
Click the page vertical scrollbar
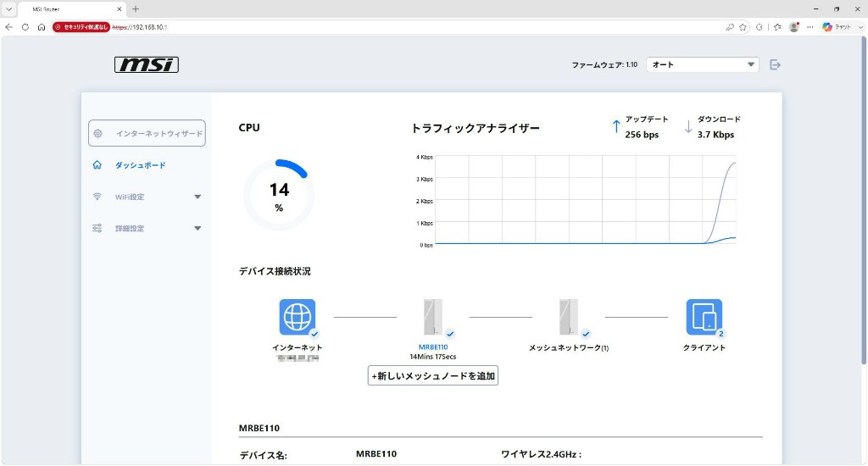(x=864, y=199)
